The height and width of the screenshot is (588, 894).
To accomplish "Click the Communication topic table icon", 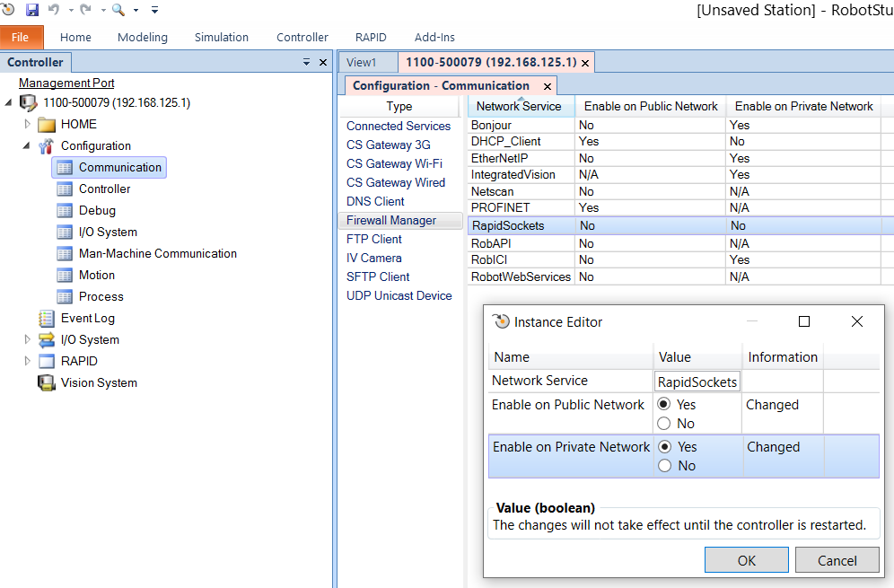I will tap(65, 168).
